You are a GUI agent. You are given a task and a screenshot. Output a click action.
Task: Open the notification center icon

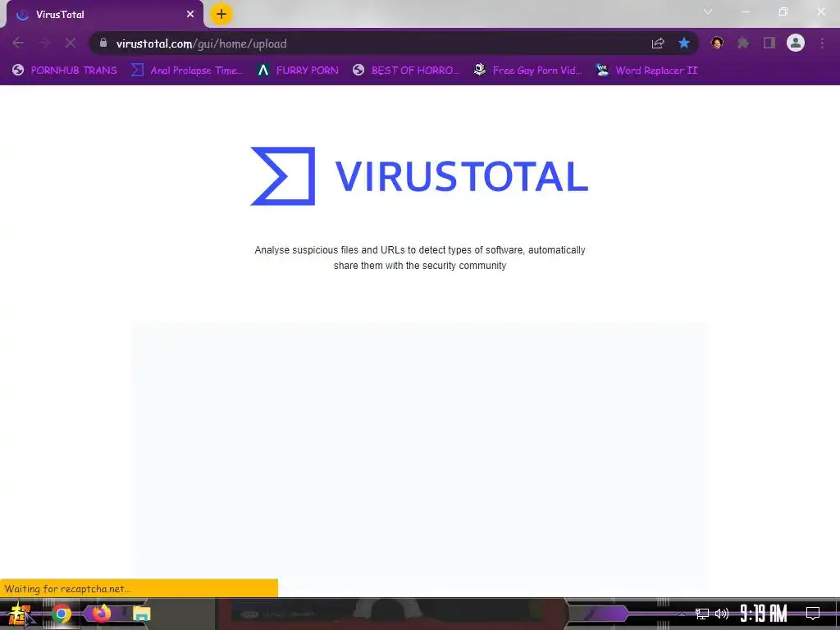pos(813,614)
